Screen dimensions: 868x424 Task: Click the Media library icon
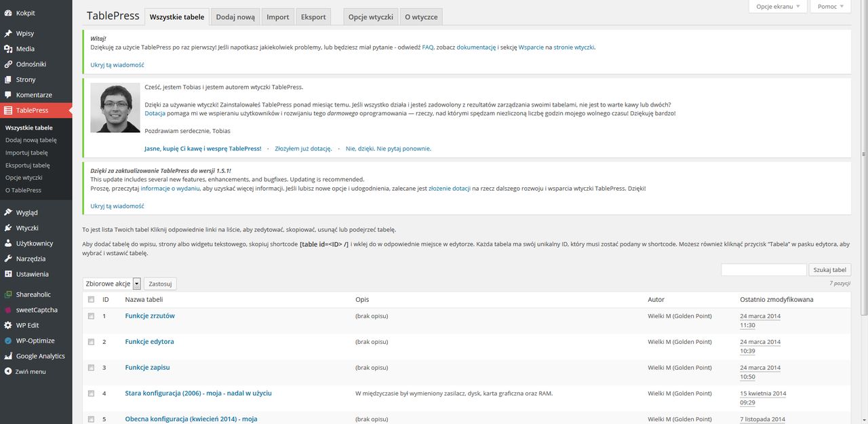click(x=8, y=49)
